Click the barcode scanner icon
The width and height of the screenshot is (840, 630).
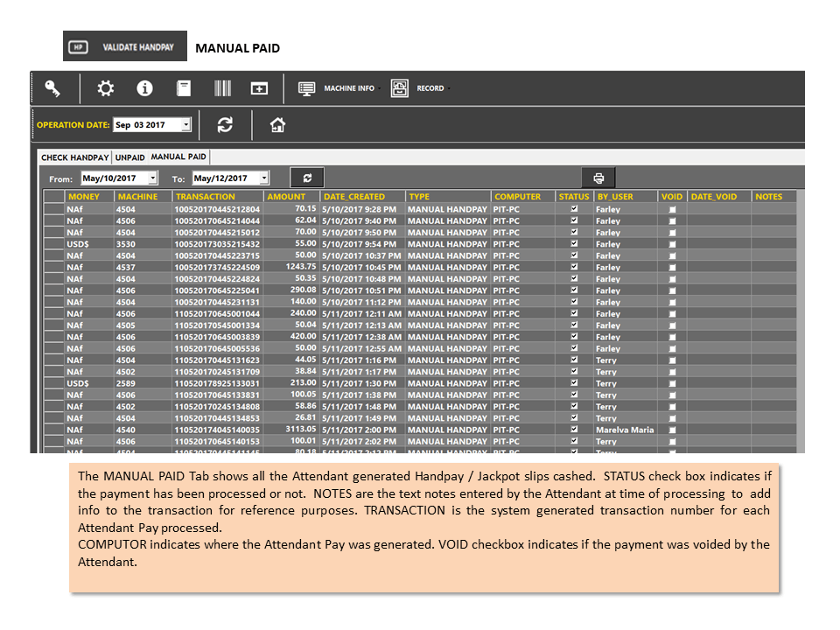coord(222,88)
